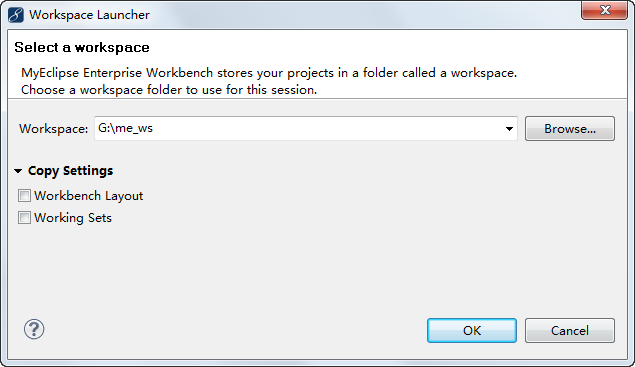Viewport: 635px width, 367px height.
Task: Enable the Workbench Layout checkbox
Action: click(x=24, y=196)
